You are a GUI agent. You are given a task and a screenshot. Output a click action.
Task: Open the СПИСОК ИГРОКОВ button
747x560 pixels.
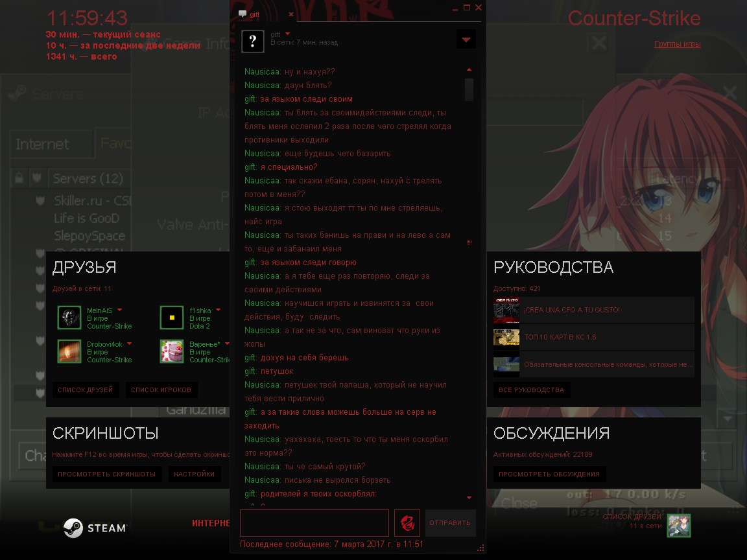coord(161,390)
